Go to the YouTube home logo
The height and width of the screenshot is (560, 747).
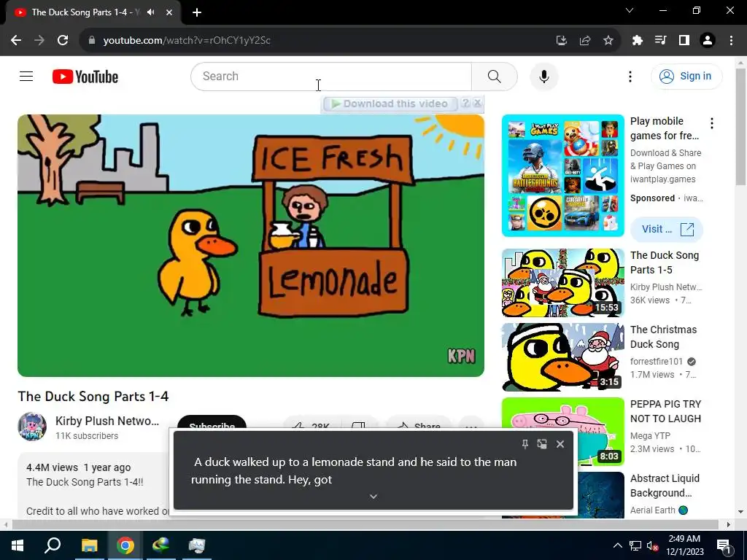(x=85, y=77)
